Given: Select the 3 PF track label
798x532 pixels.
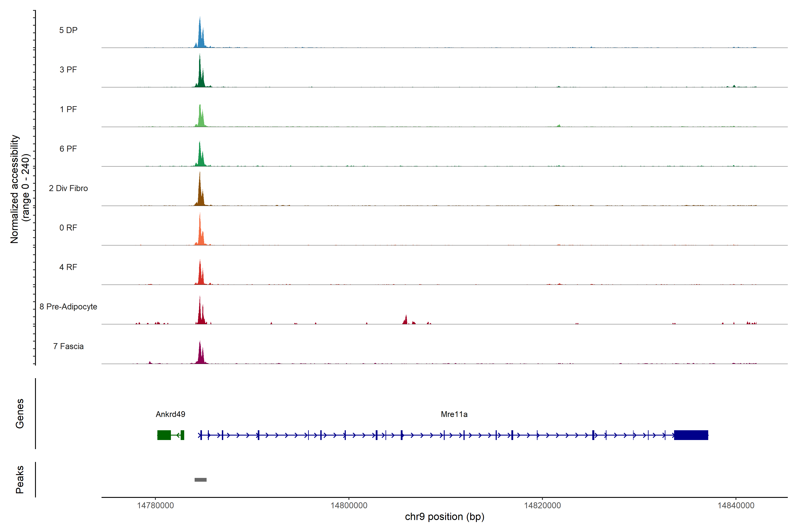Looking at the screenshot, I should point(68,70).
